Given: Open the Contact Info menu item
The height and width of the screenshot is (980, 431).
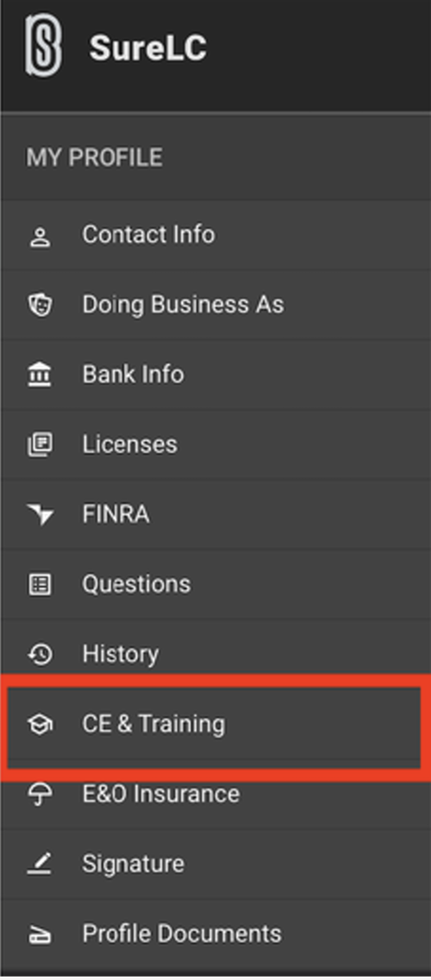Looking at the screenshot, I should [x=215, y=236].
